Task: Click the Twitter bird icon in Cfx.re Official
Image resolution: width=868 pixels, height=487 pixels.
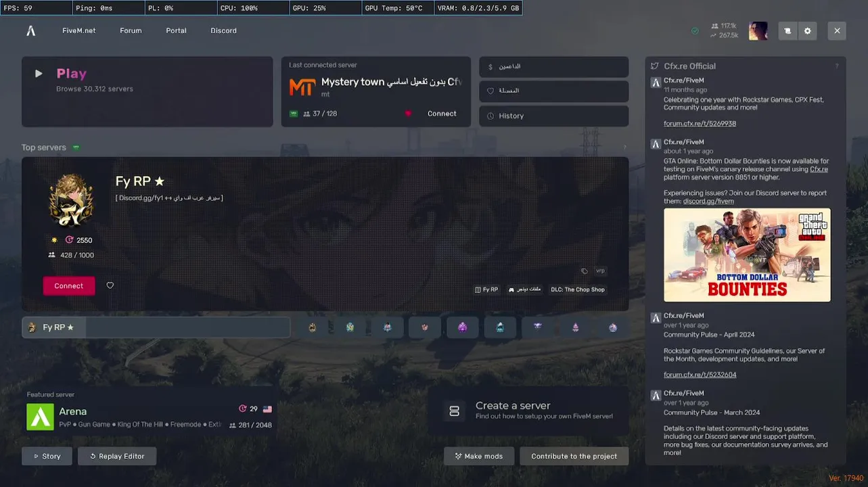Action: click(x=654, y=66)
